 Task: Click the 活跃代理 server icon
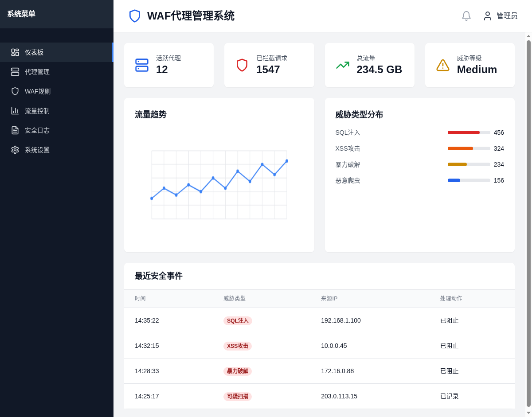(142, 65)
